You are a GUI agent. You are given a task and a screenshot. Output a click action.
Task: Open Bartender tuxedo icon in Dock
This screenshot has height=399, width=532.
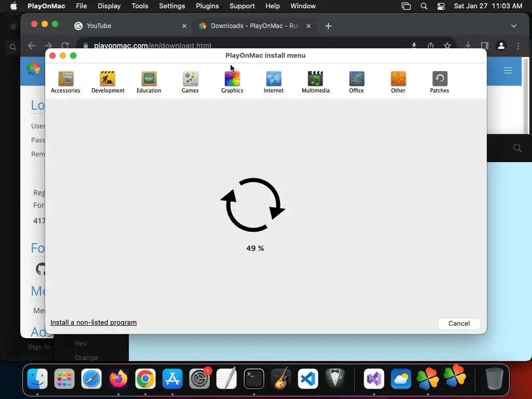pos(335,379)
